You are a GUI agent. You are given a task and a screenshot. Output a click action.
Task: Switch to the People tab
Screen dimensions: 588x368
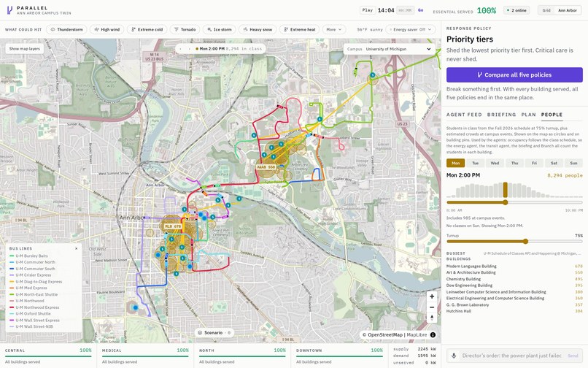(552, 115)
